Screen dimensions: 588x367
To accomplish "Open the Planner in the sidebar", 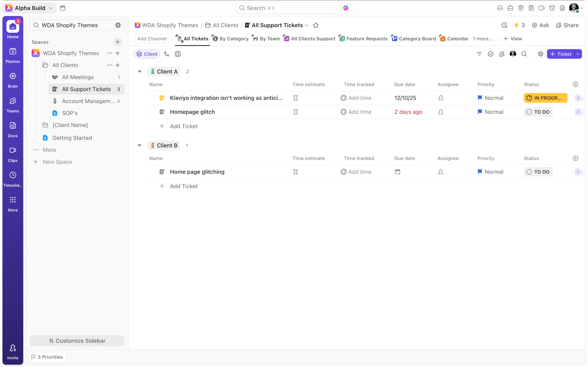I will 13,55.
